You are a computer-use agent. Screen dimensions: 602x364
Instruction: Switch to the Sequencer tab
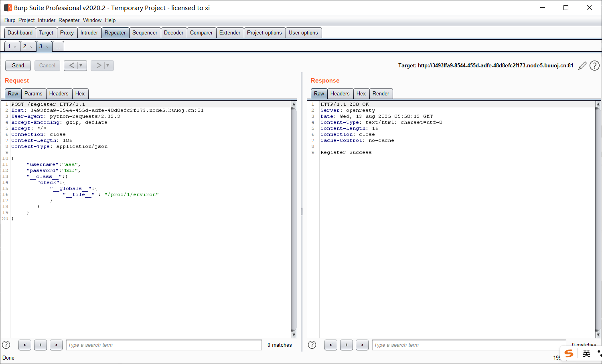145,33
